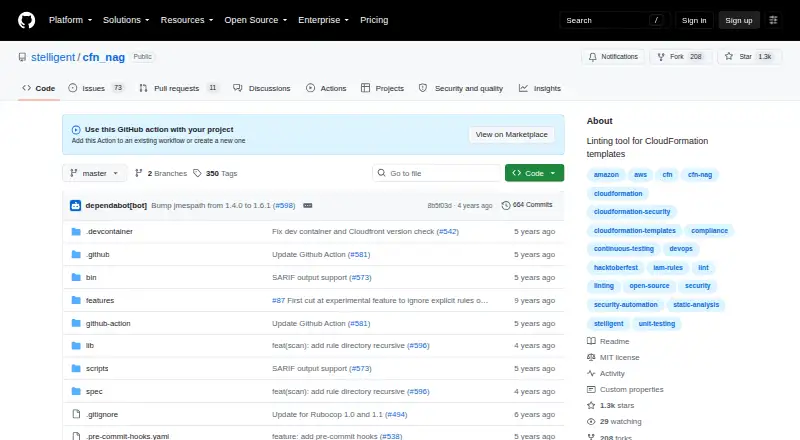This screenshot has width=800, height=440.
Task: Click the Readme book icon
Action: tap(591, 341)
